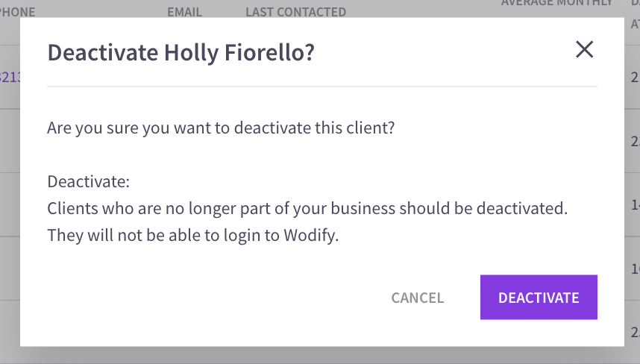Sort by the Last Contacted column header
The image size is (640, 364).
(x=295, y=12)
